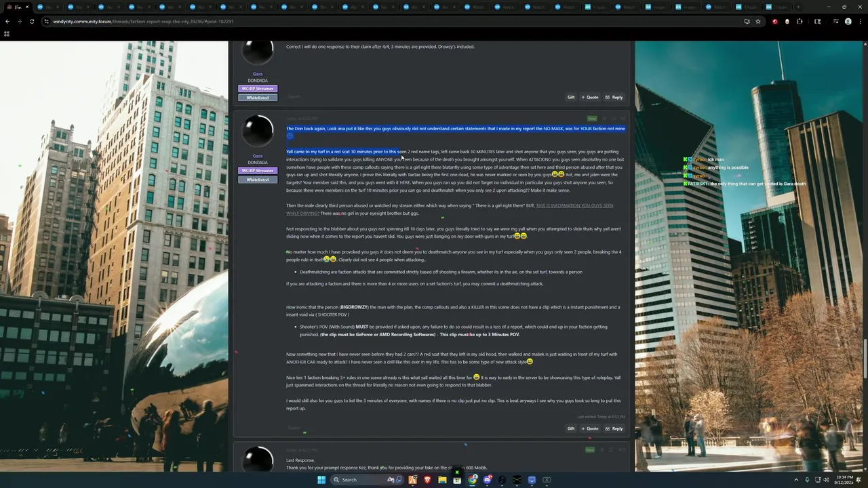Open the Extensions puzzle icon
This screenshot has width=868, height=488.
(800, 21)
